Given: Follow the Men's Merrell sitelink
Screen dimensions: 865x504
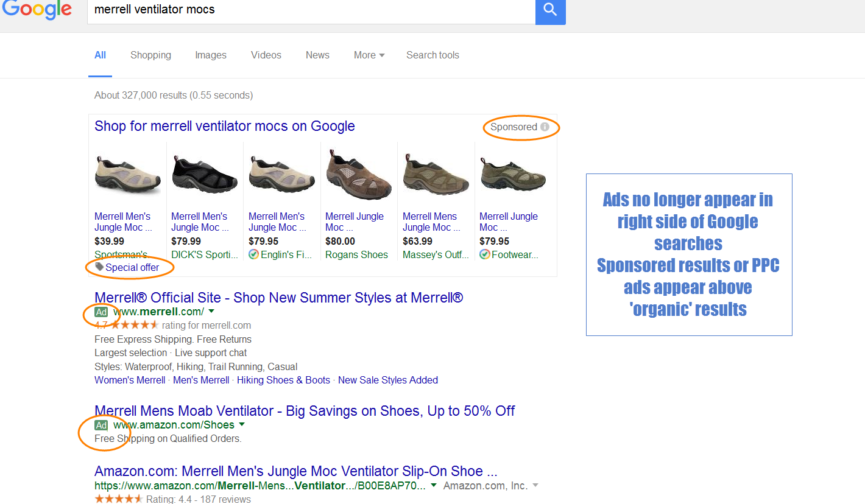Looking at the screenshot, I should (201, 380).
